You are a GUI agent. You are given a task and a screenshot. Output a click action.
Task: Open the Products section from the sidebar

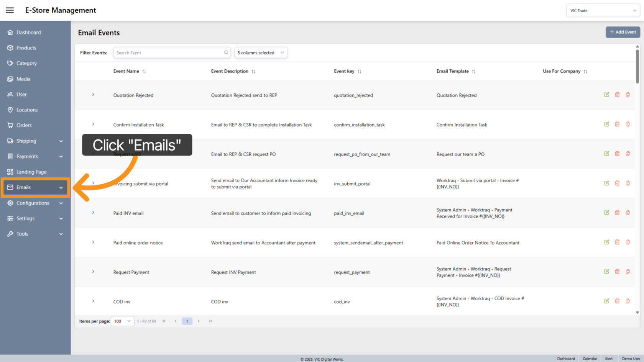(x=26, y=48)
